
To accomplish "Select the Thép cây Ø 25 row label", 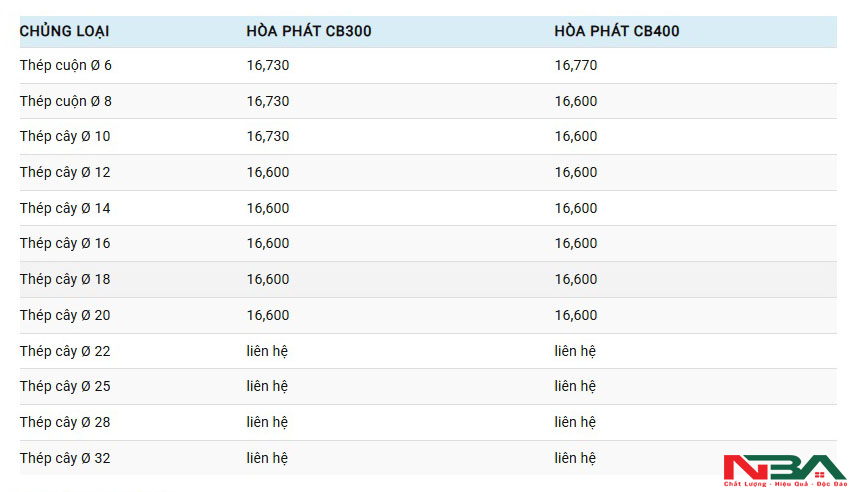I will tap(65, 386).
